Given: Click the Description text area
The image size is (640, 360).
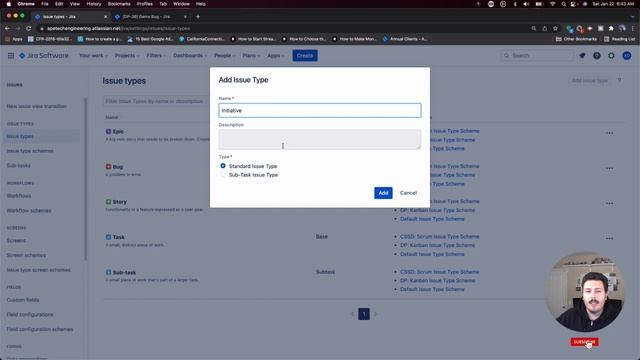Looking at the screenshot, I should (320, 139).
